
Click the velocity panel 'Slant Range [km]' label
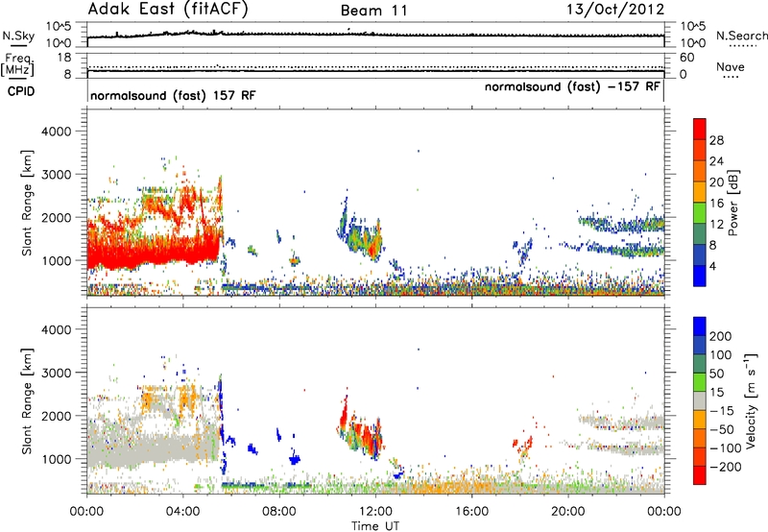(27, 400)
